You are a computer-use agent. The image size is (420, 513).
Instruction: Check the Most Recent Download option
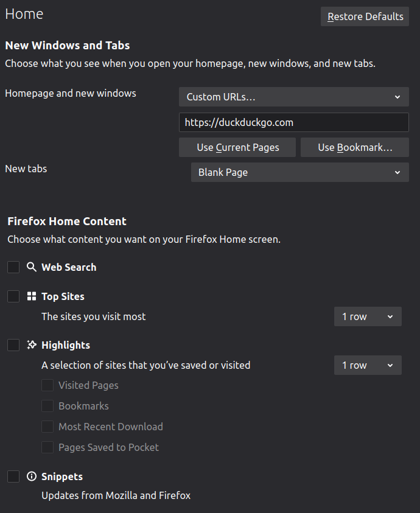pyautogui.click(x=47, y=427)
